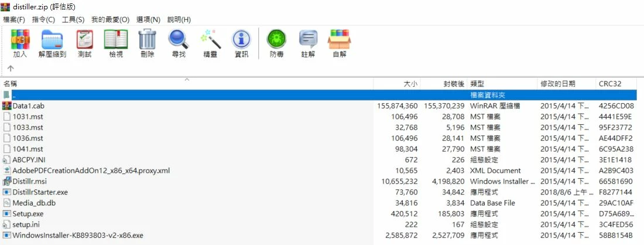Image resolution: width=644 pixels, height=245 pixels.
Task: Sort by 類型 column header
Action: click(503, 83)
